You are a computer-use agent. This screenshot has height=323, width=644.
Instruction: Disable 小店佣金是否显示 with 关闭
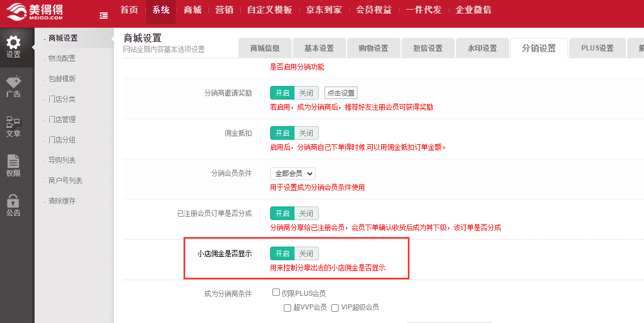(306, 253)
